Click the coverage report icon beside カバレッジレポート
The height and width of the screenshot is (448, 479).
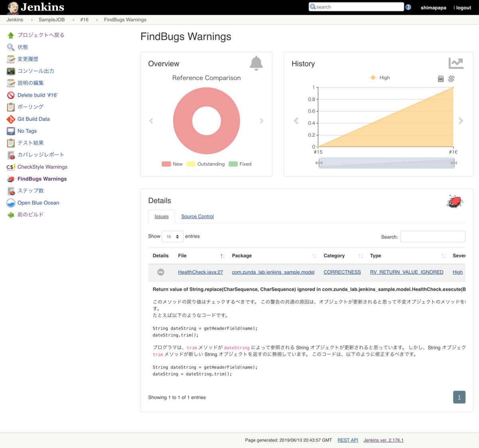click(x=11, y=155)
